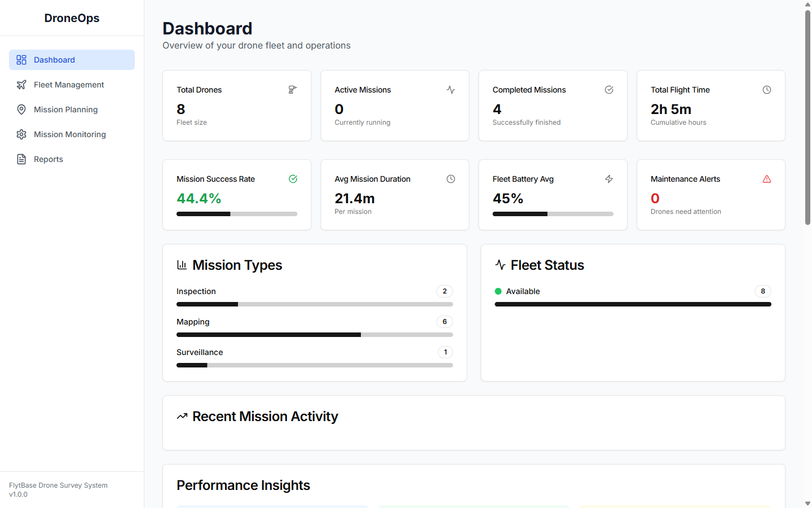Click the Fleet Battery Avg progress bar
The width and height of the screenshot is (812, 508).
pyautogui.click(x=553, y=214)
